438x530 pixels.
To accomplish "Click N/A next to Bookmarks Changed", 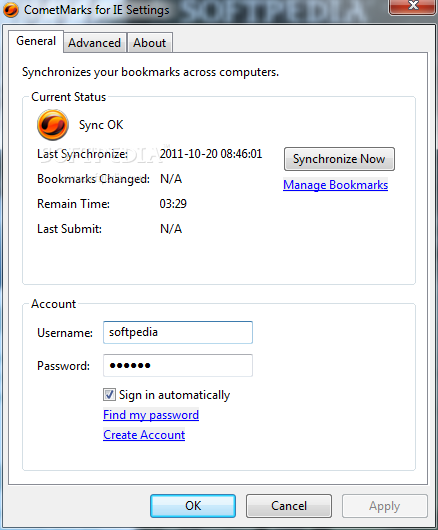I will click(x=171, y=179).
